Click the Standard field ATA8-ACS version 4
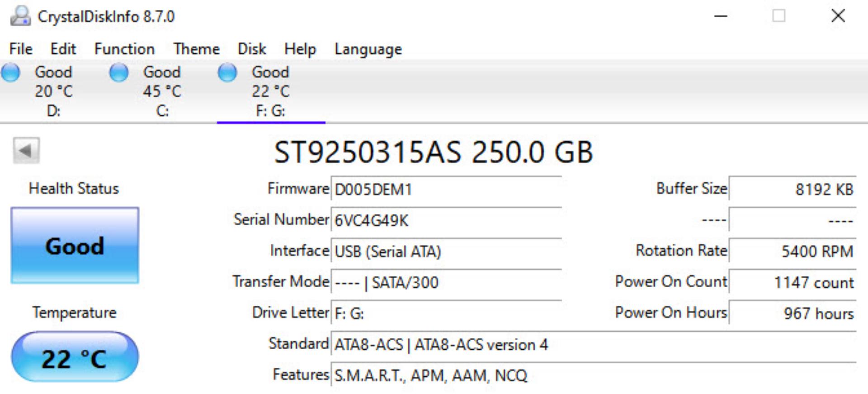 [x=594, y=344]
